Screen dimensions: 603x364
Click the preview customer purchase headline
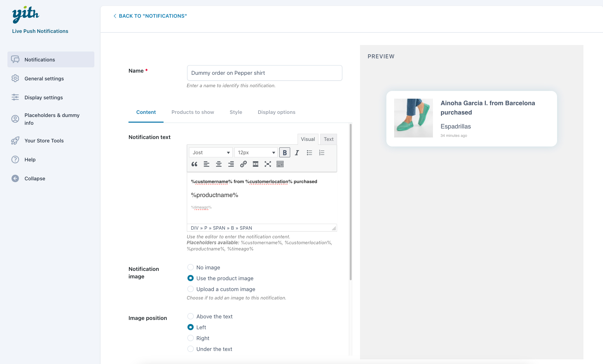click(x=488, y=108)
